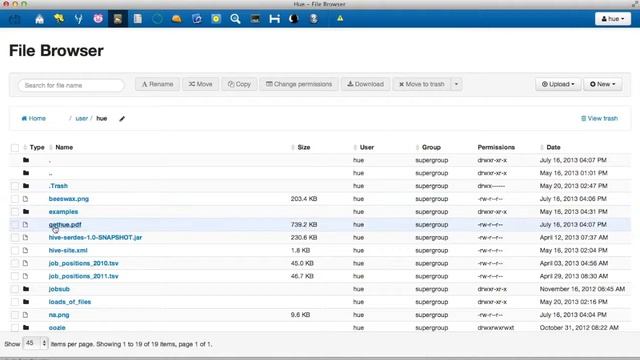
Task: Navigate to the user breadcrumb folder
Action: [x=82, y=118]
